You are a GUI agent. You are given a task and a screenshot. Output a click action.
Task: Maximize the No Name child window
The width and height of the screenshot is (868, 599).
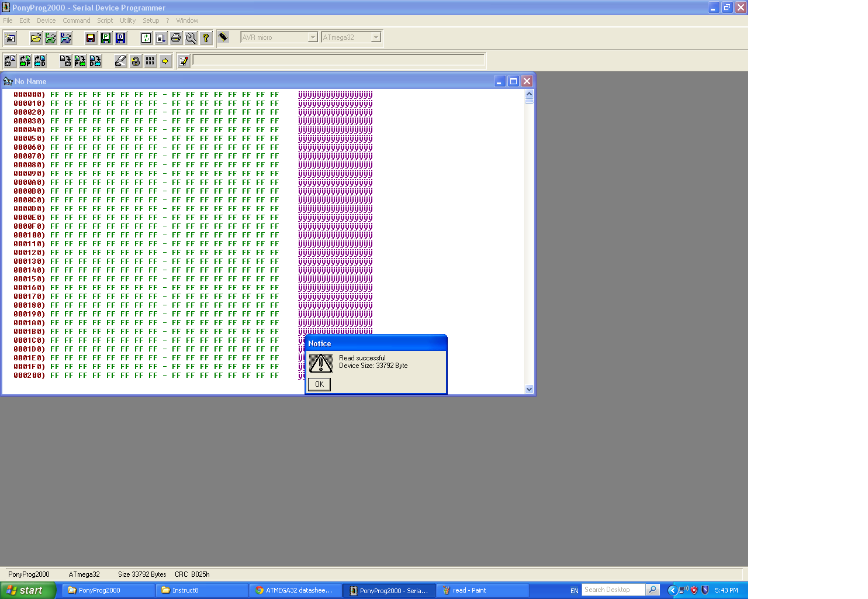tap(513, 81)
